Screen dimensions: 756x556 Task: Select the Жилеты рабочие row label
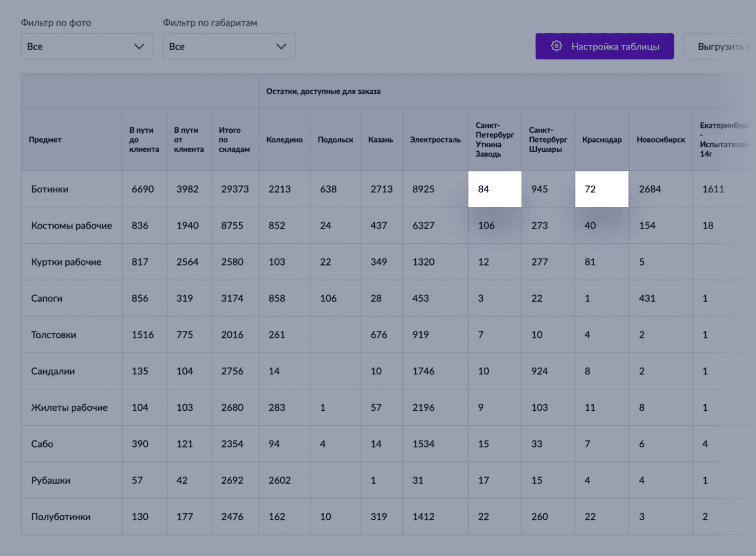coord(69,408)
